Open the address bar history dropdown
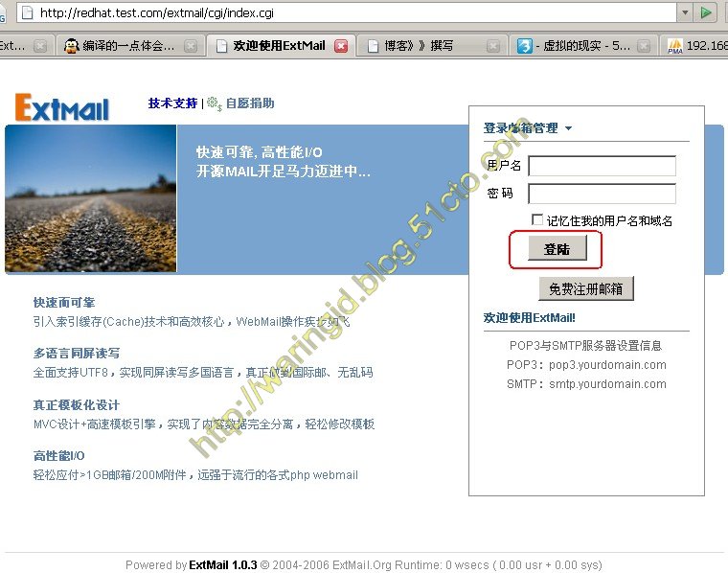Image resolution: width=728 pixels, height=573 pixels. (683, 12)
